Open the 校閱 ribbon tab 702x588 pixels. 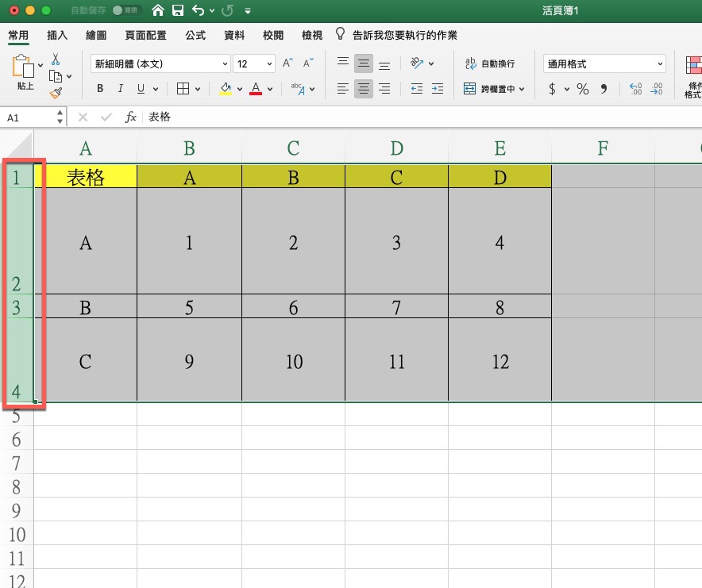pos(273,35)
